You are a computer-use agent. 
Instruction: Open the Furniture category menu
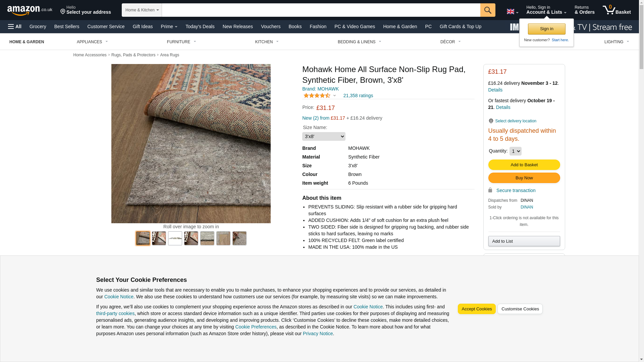tap(181, 42)
